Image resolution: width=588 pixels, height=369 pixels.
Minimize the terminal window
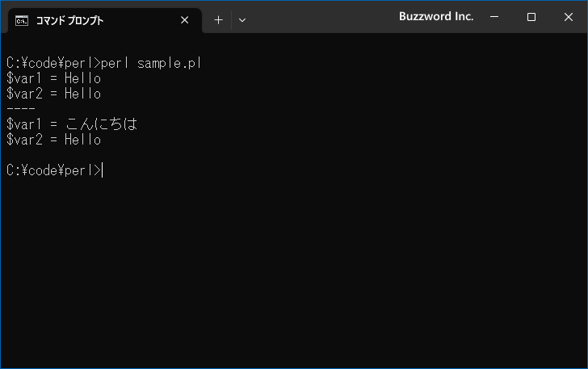tap(494, 17)
